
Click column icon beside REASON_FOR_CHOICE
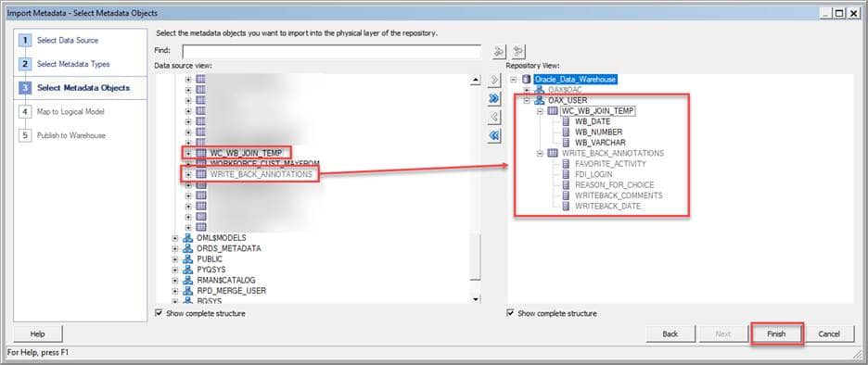566,184
